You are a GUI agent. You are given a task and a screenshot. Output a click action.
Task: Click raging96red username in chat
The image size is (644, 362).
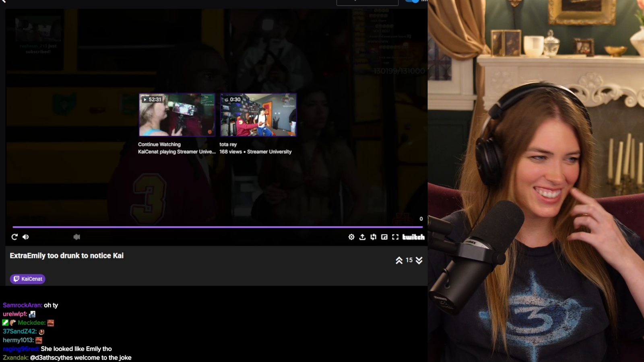(21, 349)
